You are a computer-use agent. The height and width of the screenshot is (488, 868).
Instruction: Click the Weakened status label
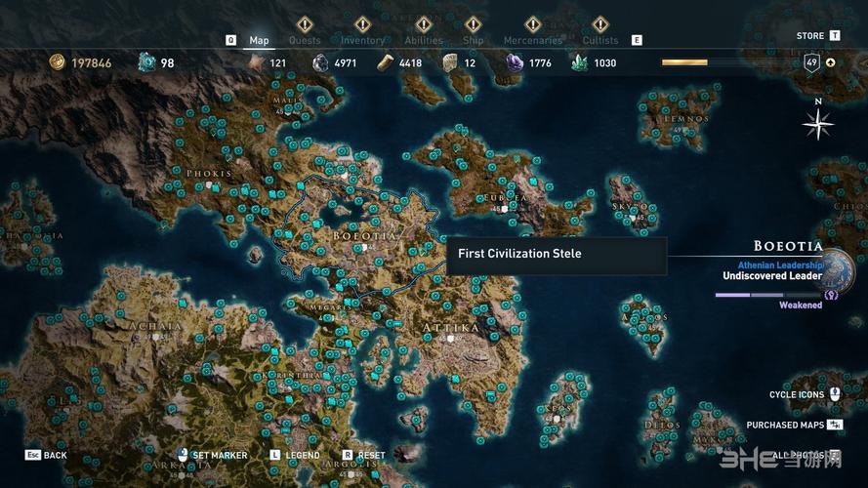pos(801,305)
